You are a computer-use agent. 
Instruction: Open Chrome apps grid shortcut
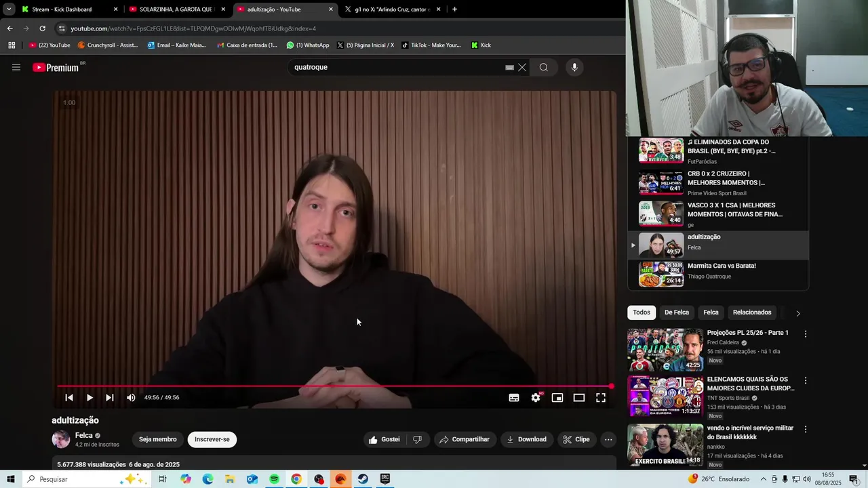point(12,45)
